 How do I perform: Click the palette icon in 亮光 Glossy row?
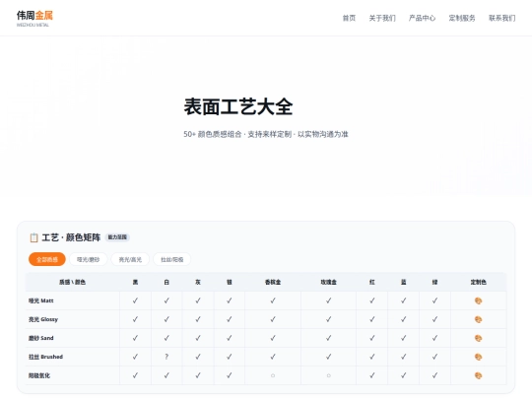tap(479, 319)
